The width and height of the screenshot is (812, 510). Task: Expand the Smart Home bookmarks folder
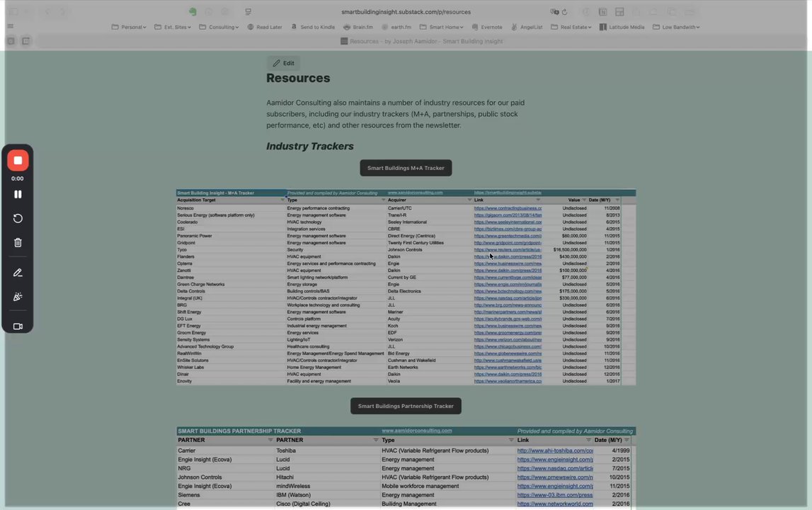[442, 27]
